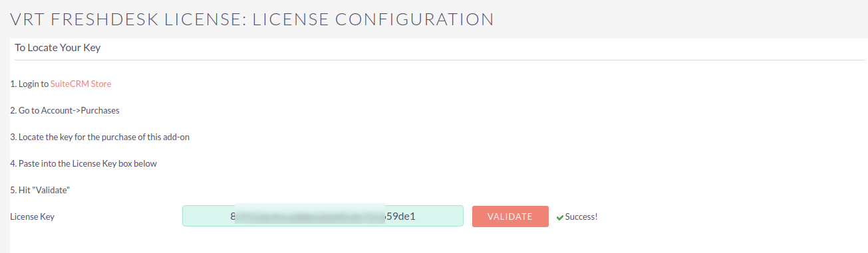Focus the License Key input field
The width and height of the screenshot is (868, 253).
point(323,216)
